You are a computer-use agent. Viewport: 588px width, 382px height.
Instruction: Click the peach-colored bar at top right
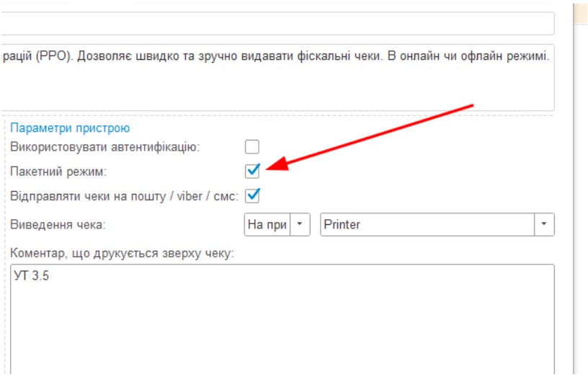580,13
